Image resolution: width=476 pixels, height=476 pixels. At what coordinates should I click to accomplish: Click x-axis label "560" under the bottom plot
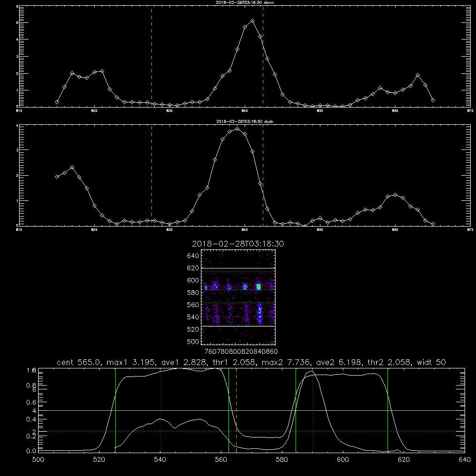[x=221, y=460]
